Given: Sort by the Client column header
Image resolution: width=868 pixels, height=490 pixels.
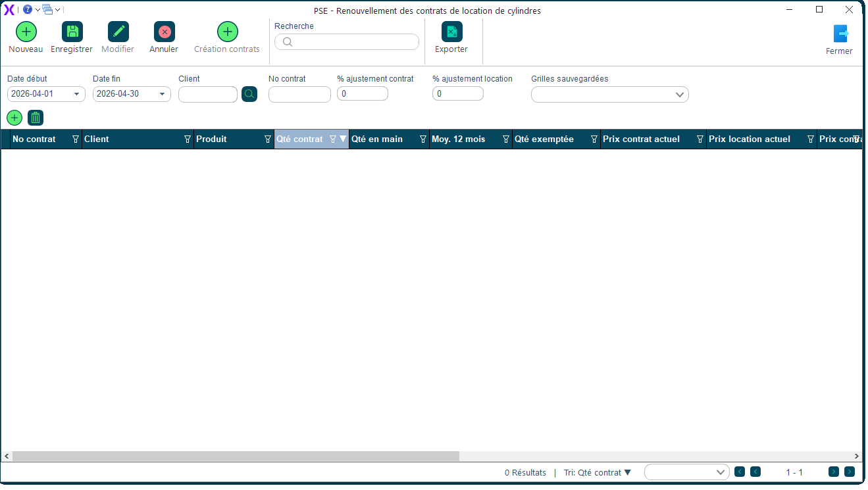Looking at the screenshot, I should point(97,139).
